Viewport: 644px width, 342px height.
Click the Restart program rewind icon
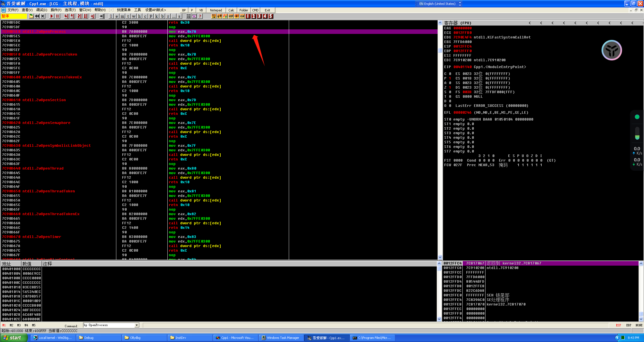37,16
